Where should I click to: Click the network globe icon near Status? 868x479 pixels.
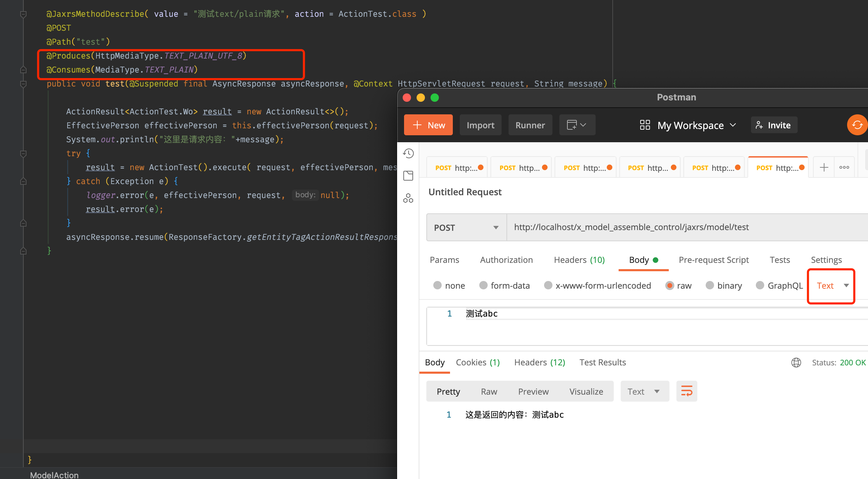796,363
